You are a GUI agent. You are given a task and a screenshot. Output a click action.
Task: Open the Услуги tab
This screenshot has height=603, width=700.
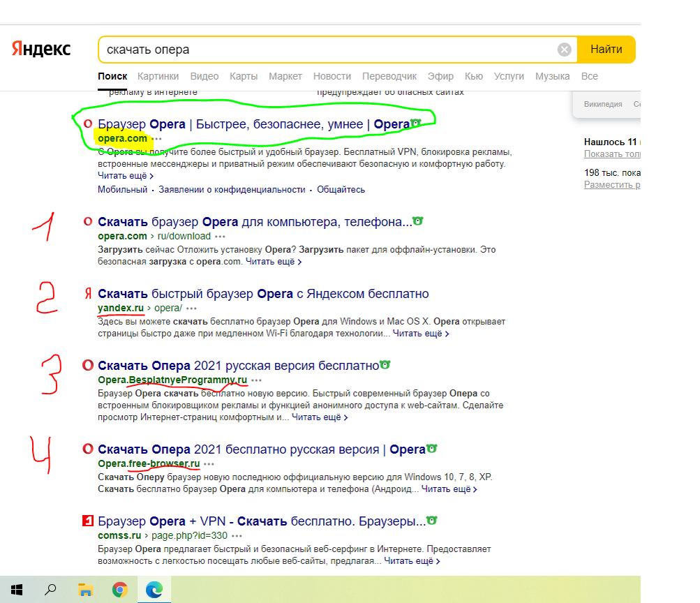click(x=509, y=76)
